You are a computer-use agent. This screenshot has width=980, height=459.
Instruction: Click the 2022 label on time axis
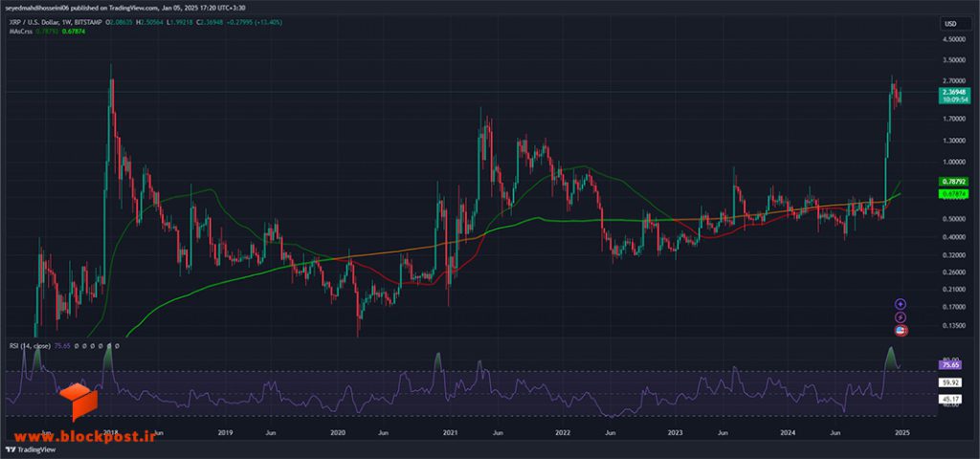pyautogui.click(x=563, y=432)
